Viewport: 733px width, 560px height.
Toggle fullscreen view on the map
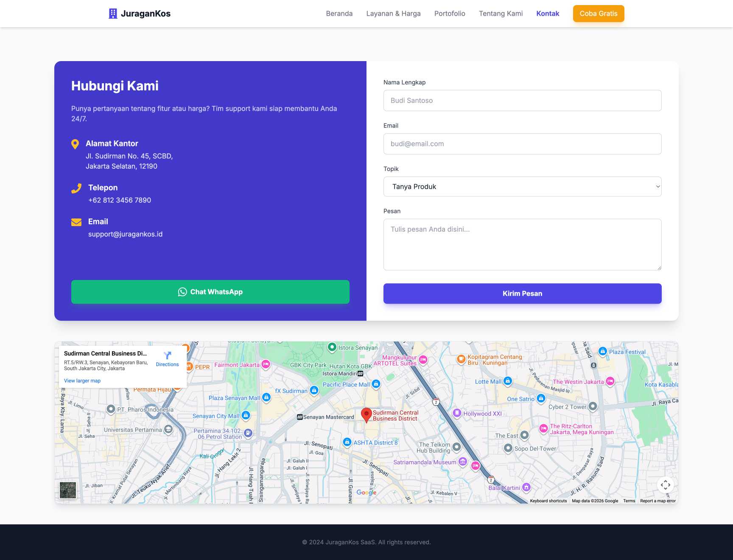[665, 484]
